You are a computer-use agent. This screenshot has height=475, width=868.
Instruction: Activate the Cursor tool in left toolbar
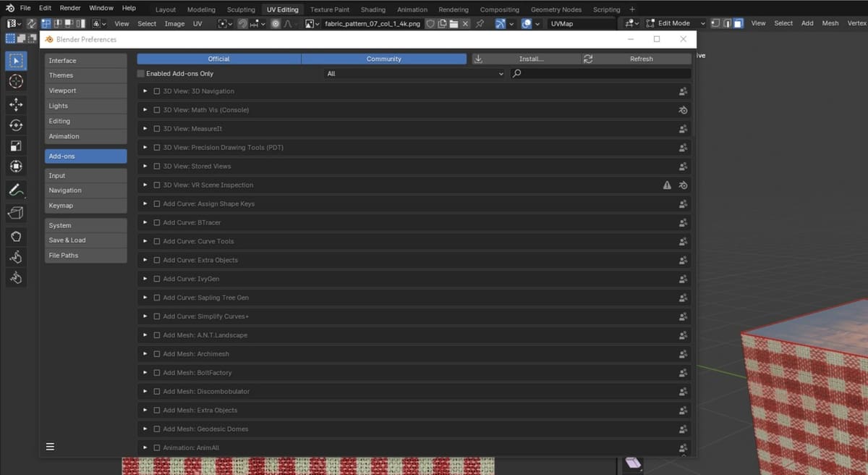[16, 82]
